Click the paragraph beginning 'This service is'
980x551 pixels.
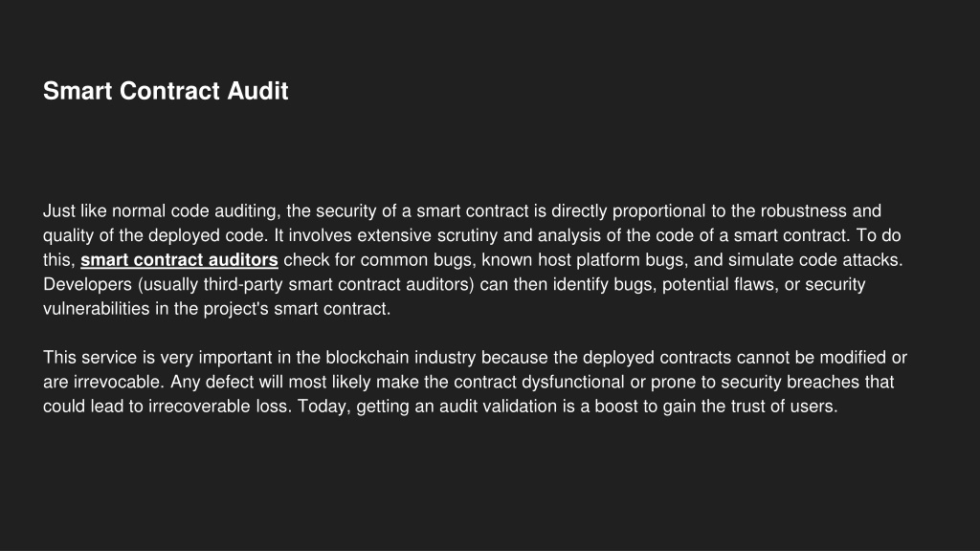pos(475,382)
